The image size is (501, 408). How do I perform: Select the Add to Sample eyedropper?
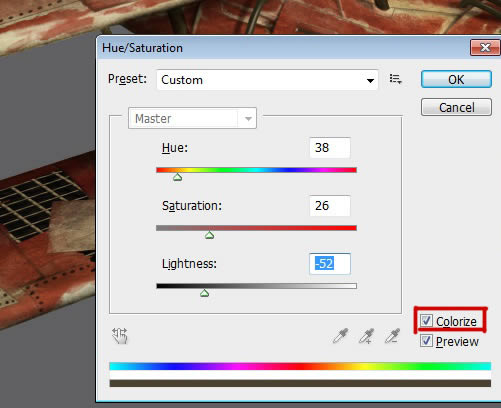pyautogui.click(x=366, y=336)
